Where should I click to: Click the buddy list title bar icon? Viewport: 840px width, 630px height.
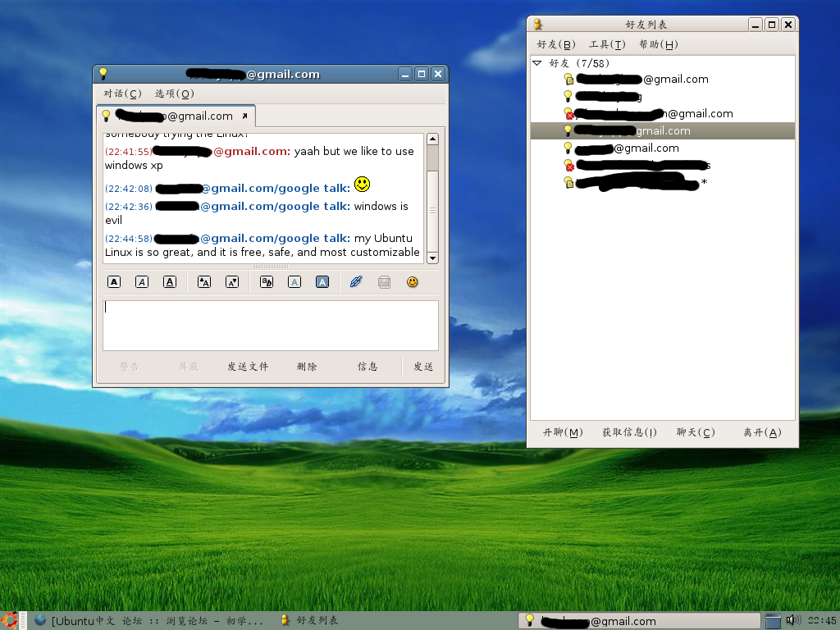pyautogui.click(x=538, y=24)
